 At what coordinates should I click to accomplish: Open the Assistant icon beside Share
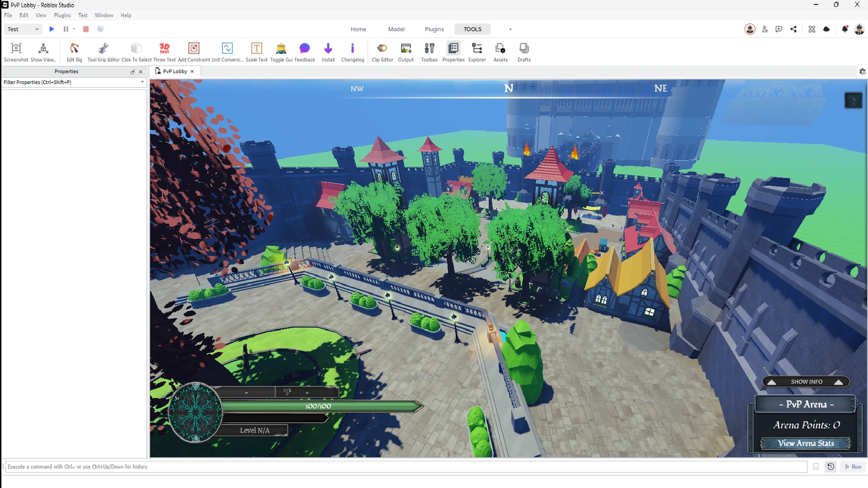pyautogui.click(x=812, y=29)
